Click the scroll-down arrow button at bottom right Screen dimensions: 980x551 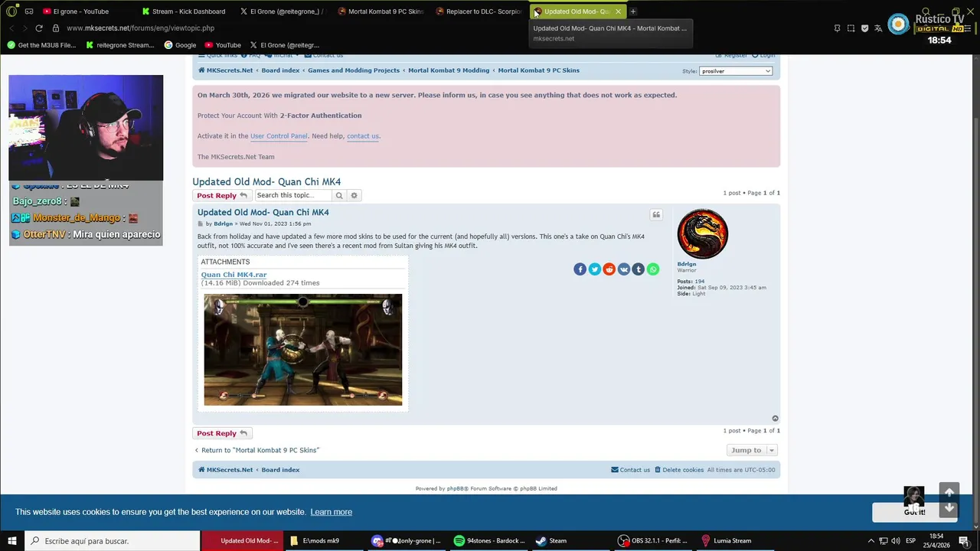(949, 508)
